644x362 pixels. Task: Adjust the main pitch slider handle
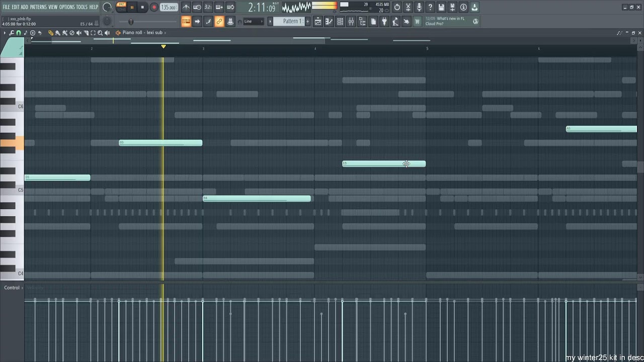click(x=131, y=21)
